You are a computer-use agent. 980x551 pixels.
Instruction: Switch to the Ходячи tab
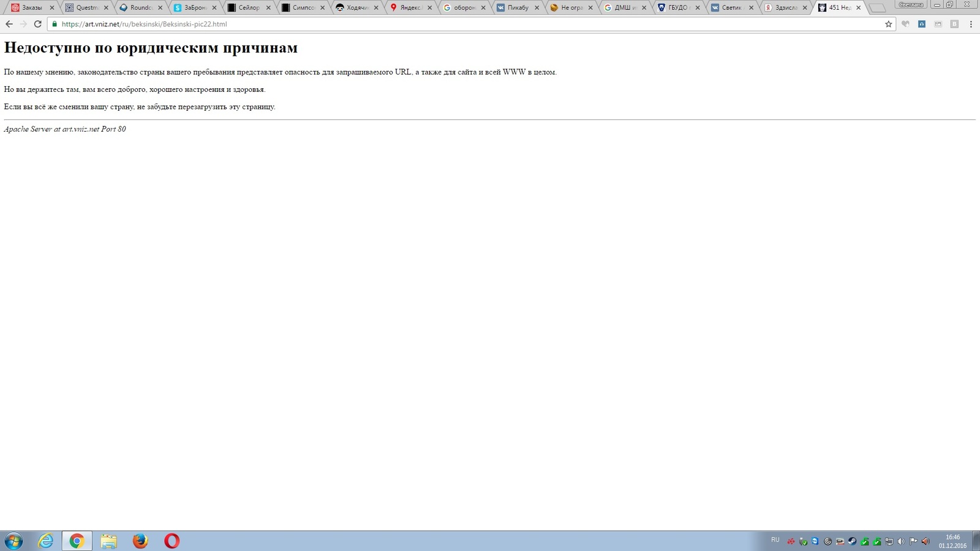coord(357,7)
